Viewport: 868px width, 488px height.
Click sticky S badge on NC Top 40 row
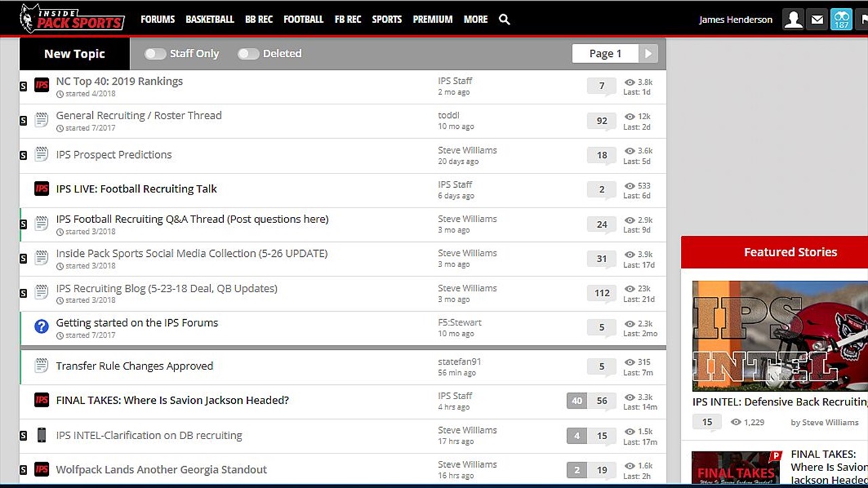pyautogui.click(x=23, y=86)
